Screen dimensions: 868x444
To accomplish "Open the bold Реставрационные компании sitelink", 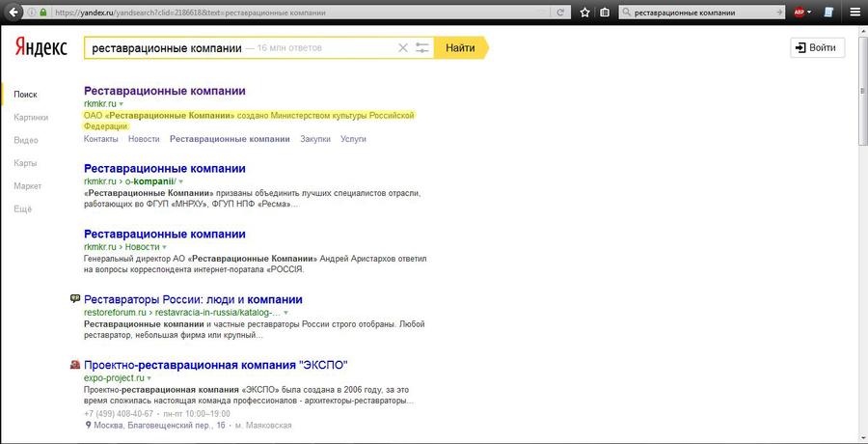I will (230, 139).
